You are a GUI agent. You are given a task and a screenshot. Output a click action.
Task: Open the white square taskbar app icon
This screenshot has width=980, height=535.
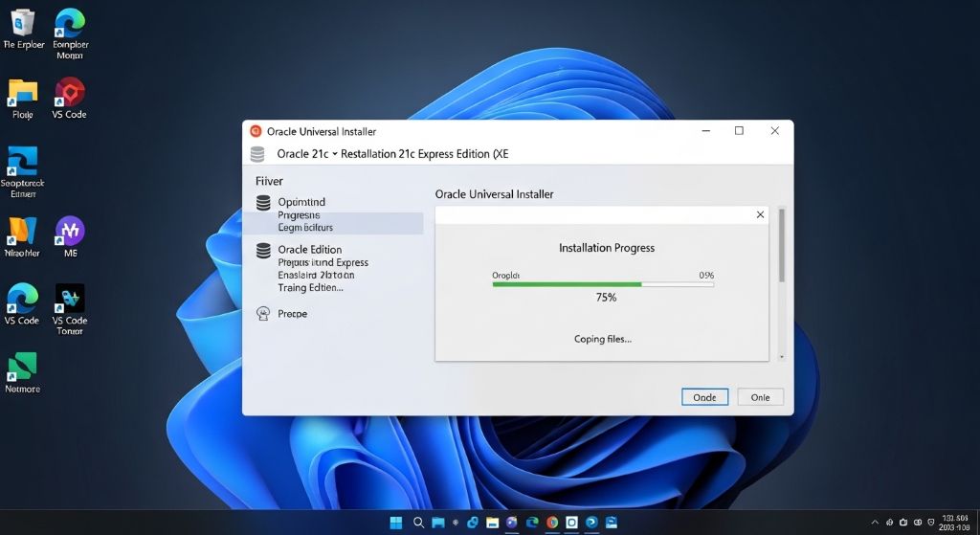pyautogui.click(x=571, y=523)
